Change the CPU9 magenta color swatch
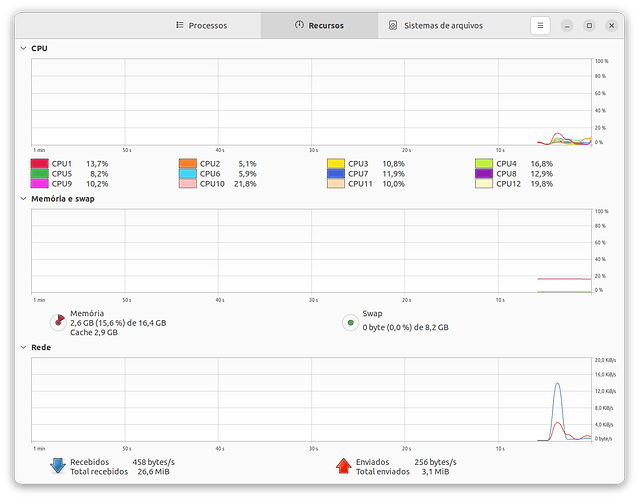 tap(39, 183)
